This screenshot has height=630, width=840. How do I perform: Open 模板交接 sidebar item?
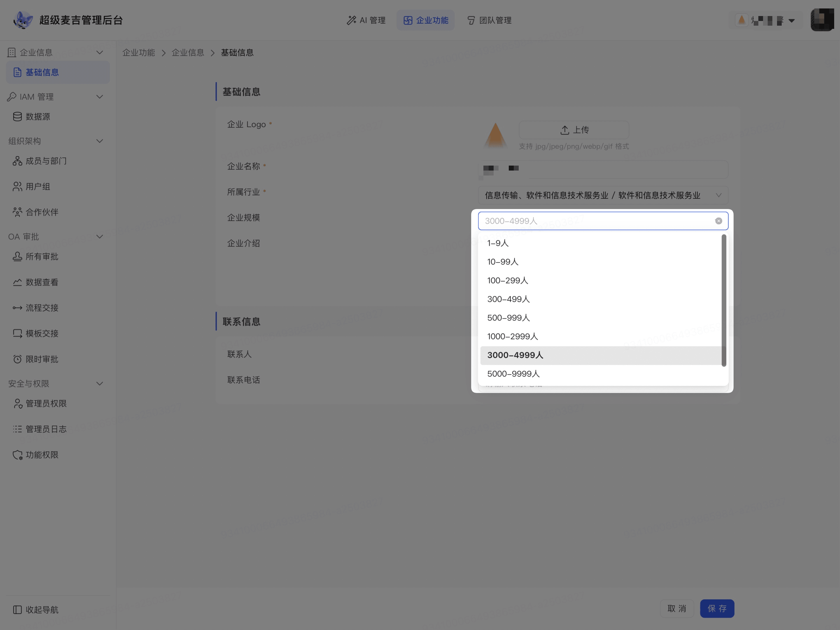click(x=58, y=334)
